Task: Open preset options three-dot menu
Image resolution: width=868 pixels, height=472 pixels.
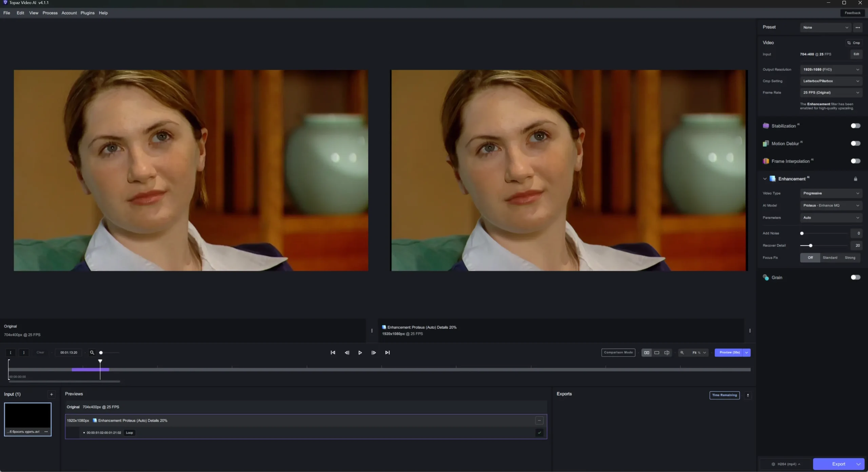Action: tap(857, 27)
